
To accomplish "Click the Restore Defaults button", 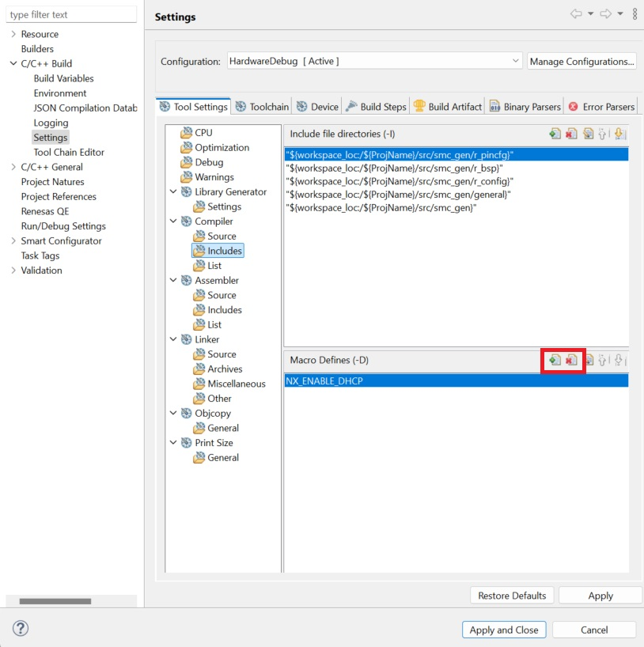I will pyautogui.click(x=512, y=596).
